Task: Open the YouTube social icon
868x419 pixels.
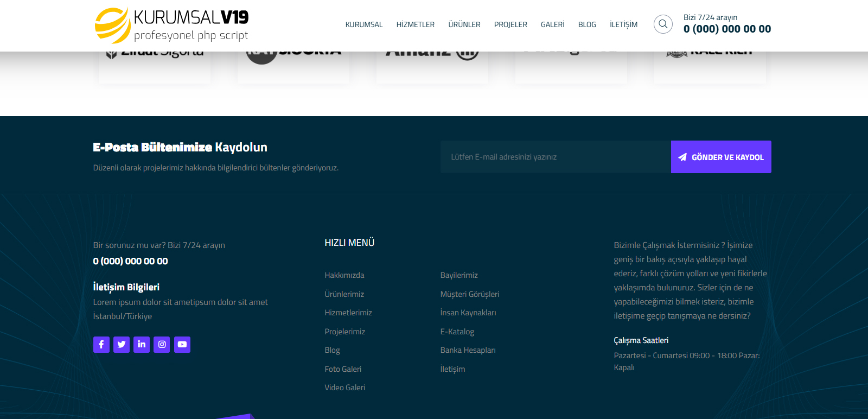Action: [x=182, y=345]
